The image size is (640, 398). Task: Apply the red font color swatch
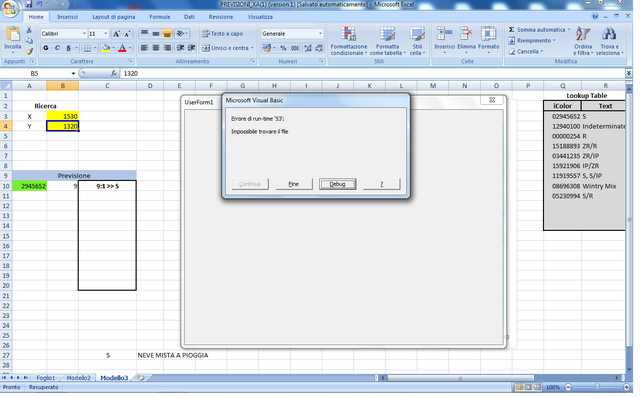[x=122, y=48]
